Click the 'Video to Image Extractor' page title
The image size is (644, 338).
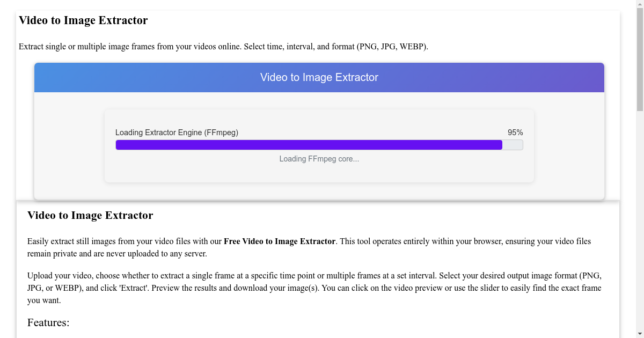(83, 20)
